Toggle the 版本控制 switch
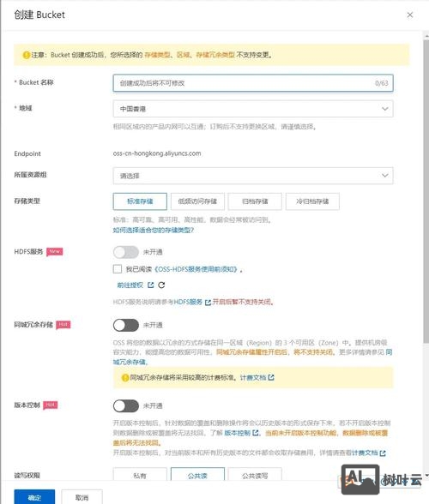 point(126,406)
